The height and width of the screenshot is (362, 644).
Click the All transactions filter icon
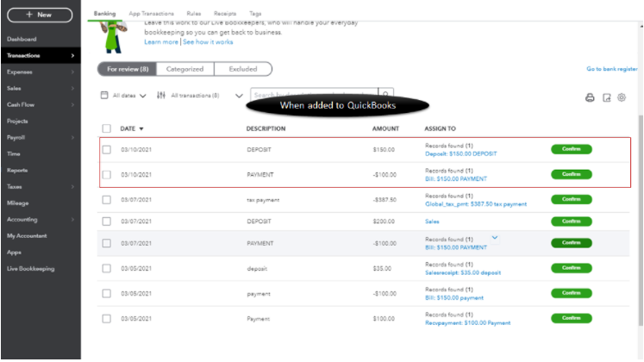[x=161, y=95]
